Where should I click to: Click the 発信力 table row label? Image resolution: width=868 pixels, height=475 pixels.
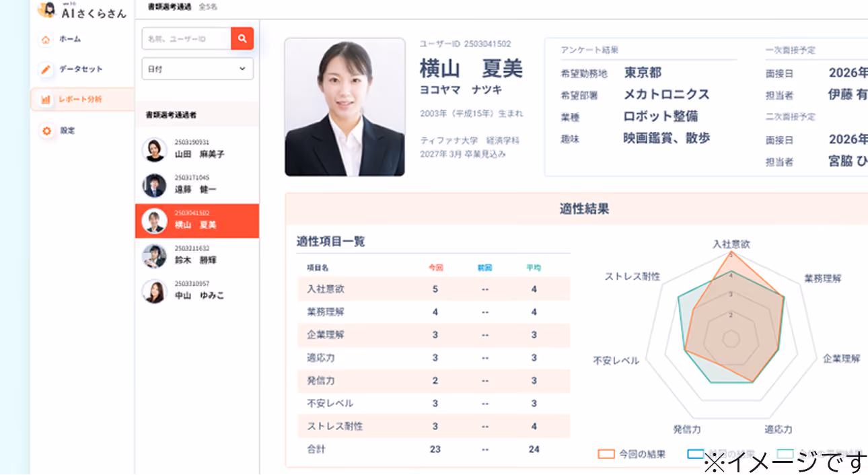(321, 381)
